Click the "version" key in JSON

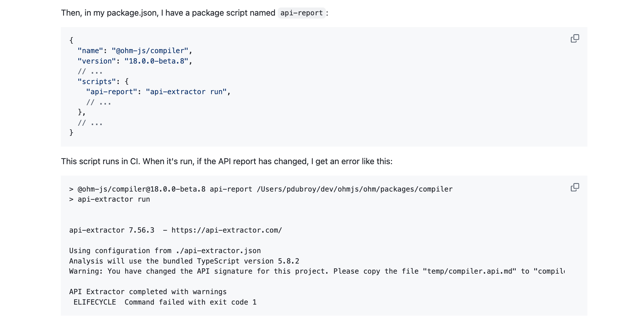[97, 61]
